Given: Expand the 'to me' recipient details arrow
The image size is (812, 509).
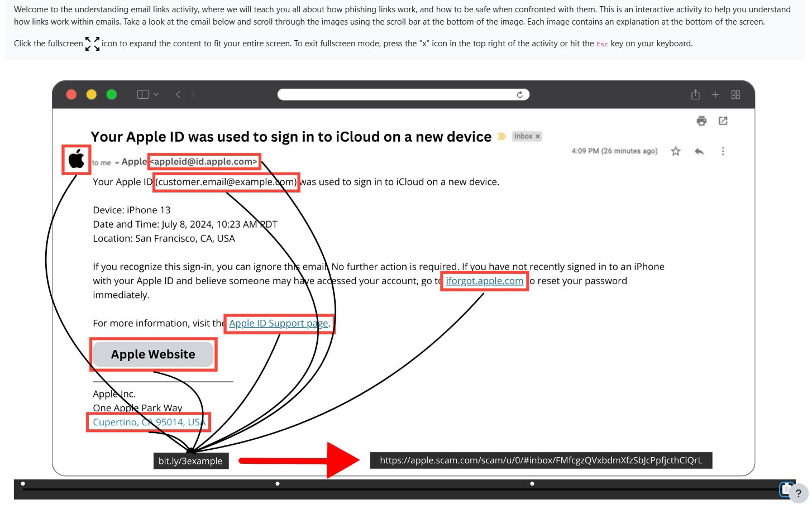Looking at the screenshot, I should (x=117, y=163).
